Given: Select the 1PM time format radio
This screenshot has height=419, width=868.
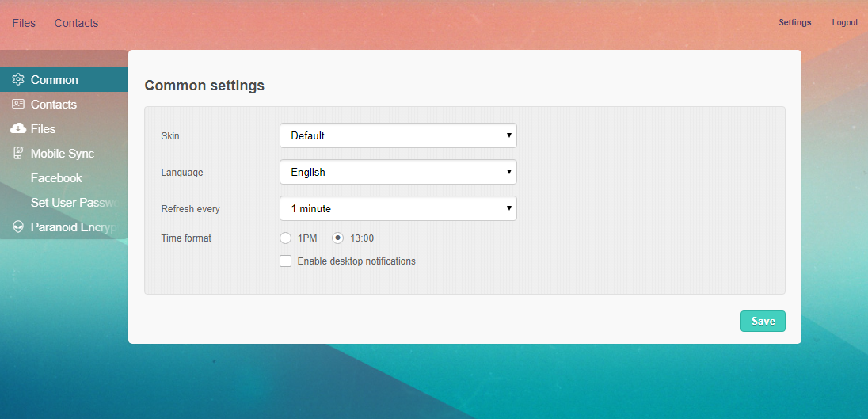Looking at the screenshot, I should tap(286, 238).
